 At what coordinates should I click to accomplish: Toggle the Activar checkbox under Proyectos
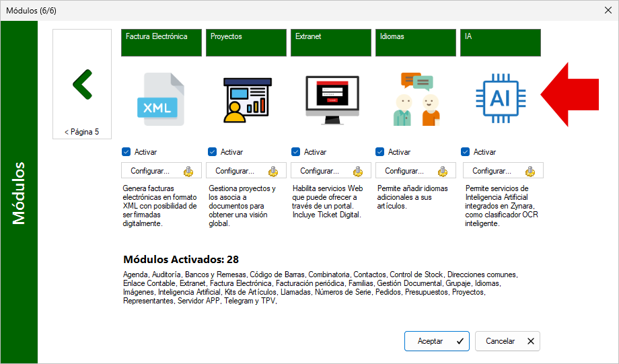click(213, 152)
